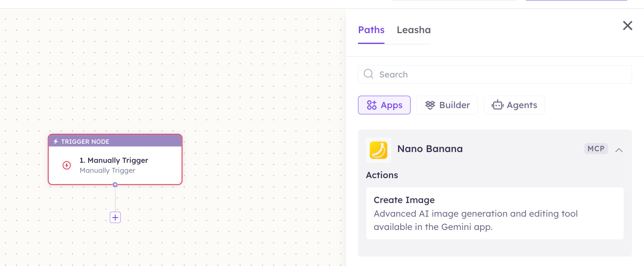Click the MCP badge on Nano Banana
Screen dimensions: 644x266
coord(596,149)
